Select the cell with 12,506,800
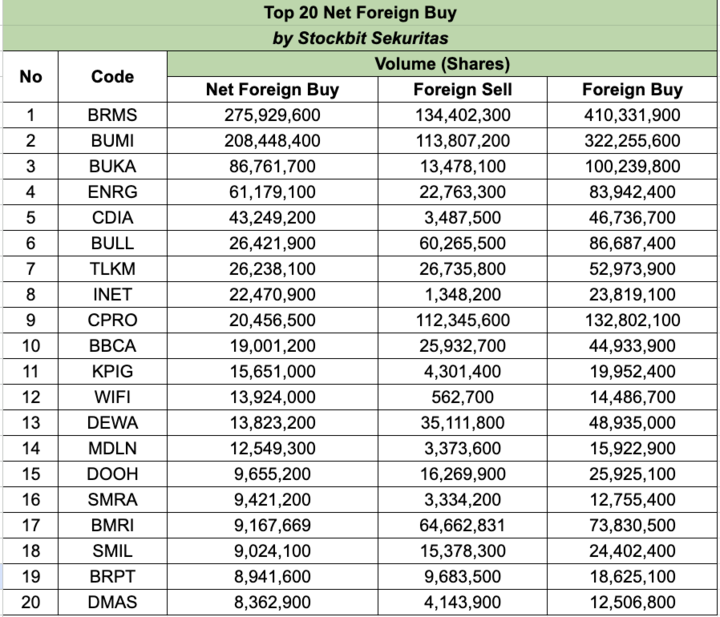 (631, 602)
